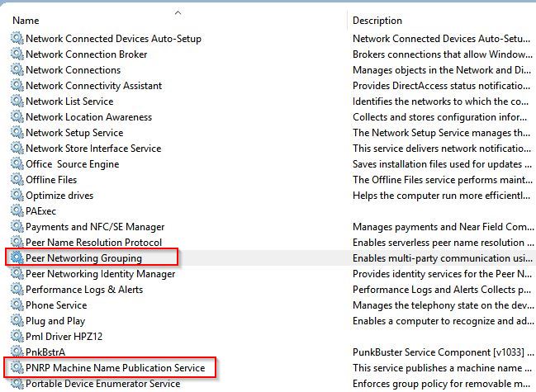The height and width of the screenshot is (392, 536).
Task: Select Performance Logs & Alerts service
Action: tap(84, 290)
